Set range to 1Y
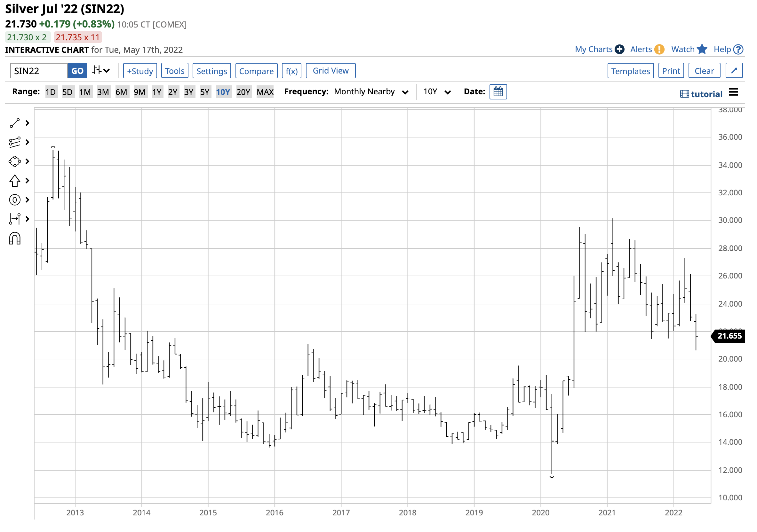 click(157, 92)
